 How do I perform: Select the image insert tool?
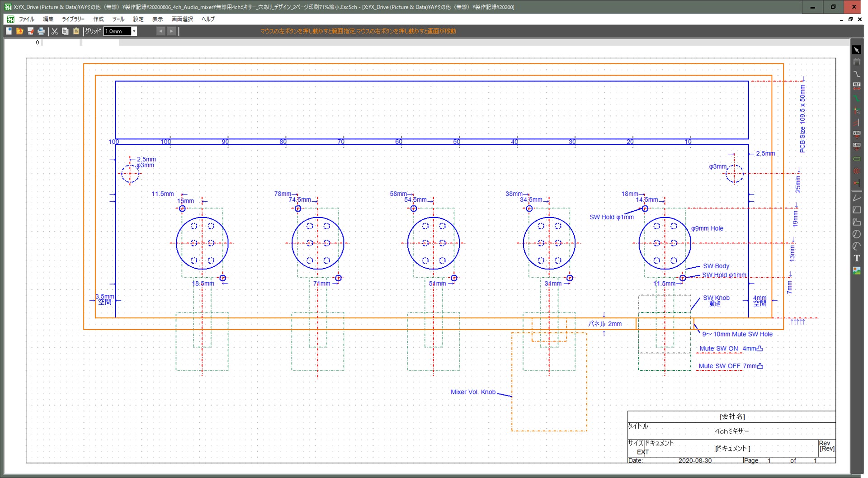857,270
